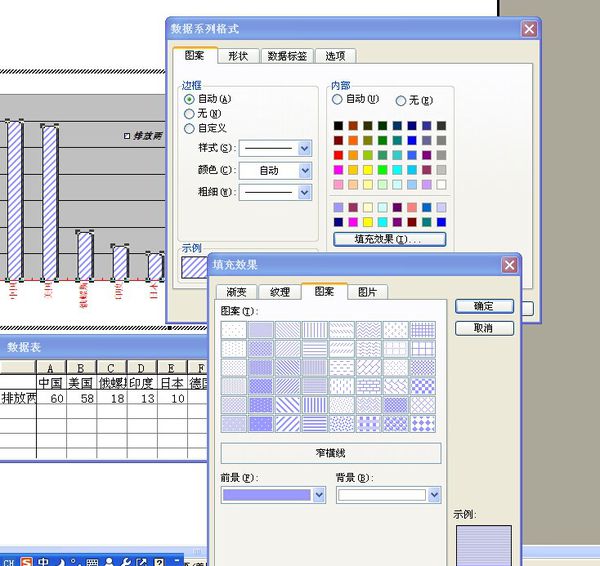Image resolution: width=600 pixels, height=566 pixels.
Task: Open the soft keyboard icon in IME bar
Action: click(x=92, y=562)
